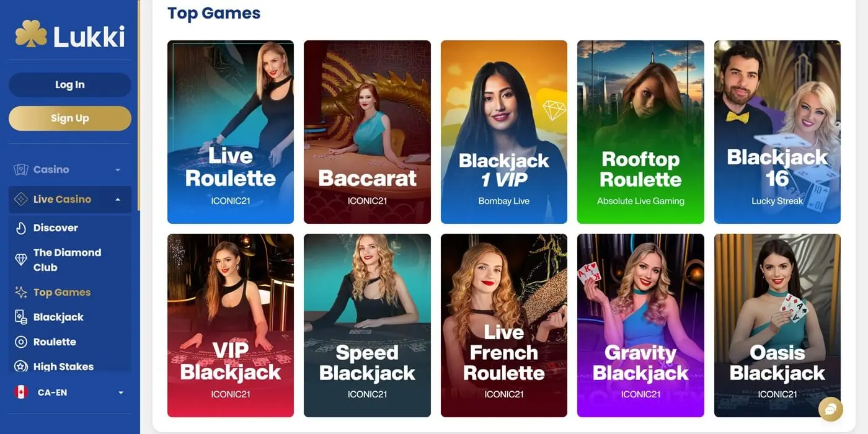Image resolution: width=868 pixels, height=434 pixels.
Task: Open the CA-EN language dropdown
Action: (x=69, y=392)
